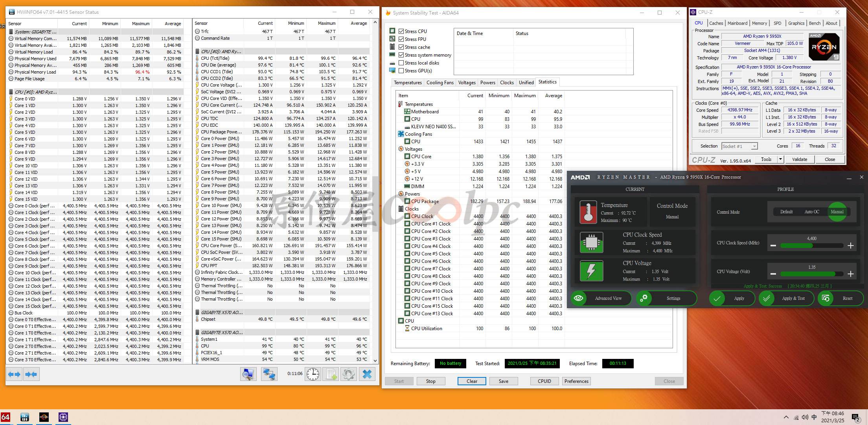Click Validate in CPU-Z
868x425 pixels.
tap(799, 159)
